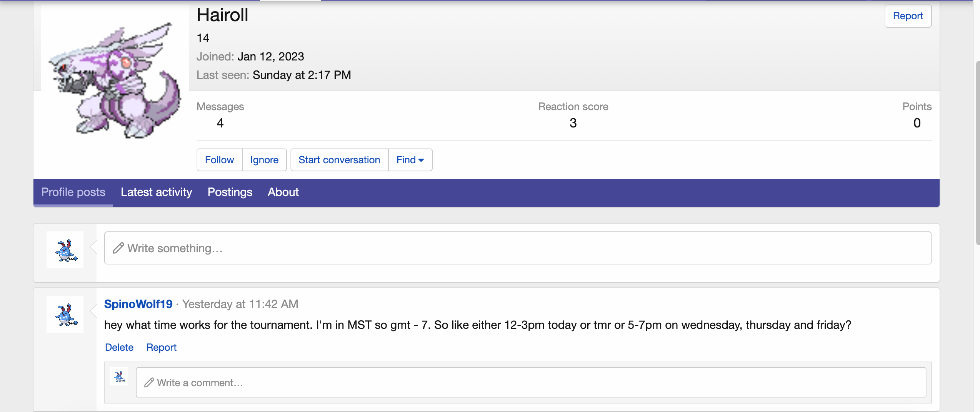This screenshot has height=412, width=980.
Task: Click the small avatar beside the comment box
Action: 119,376
